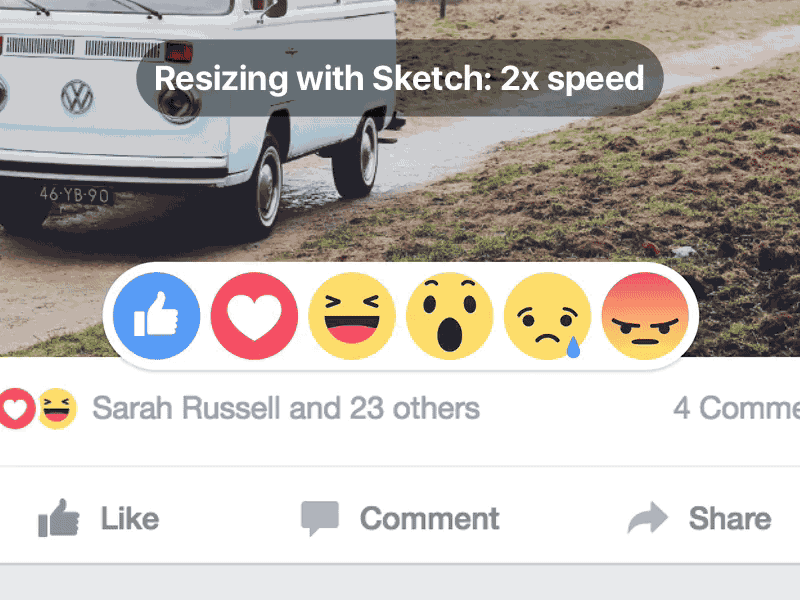The height and width of the screenshot is (600, 800).
Task: Click the 46-YB-90 license plate
Action: click(x=75, y=195)
